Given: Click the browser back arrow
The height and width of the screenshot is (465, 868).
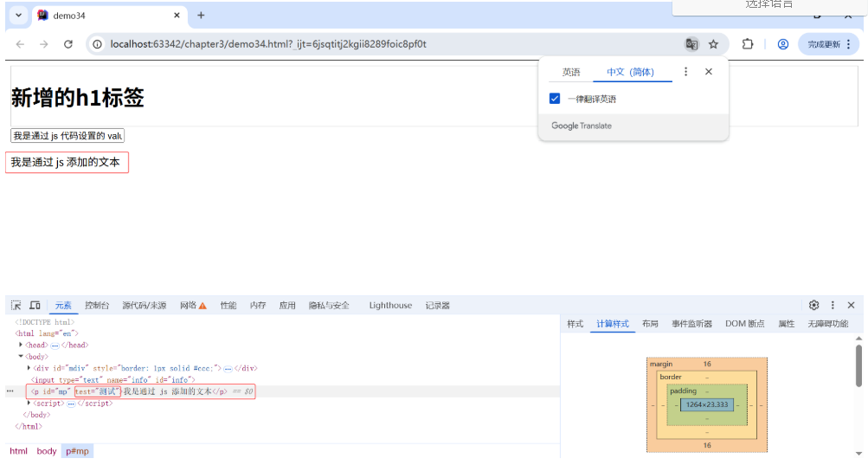Looking at the screenshot, I should coord(21,44).
